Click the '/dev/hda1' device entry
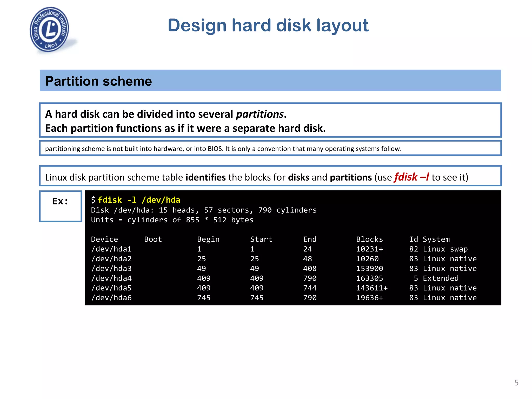Image resolution: width=532 pixels, height=399 pixels. (x=111, y=249)
